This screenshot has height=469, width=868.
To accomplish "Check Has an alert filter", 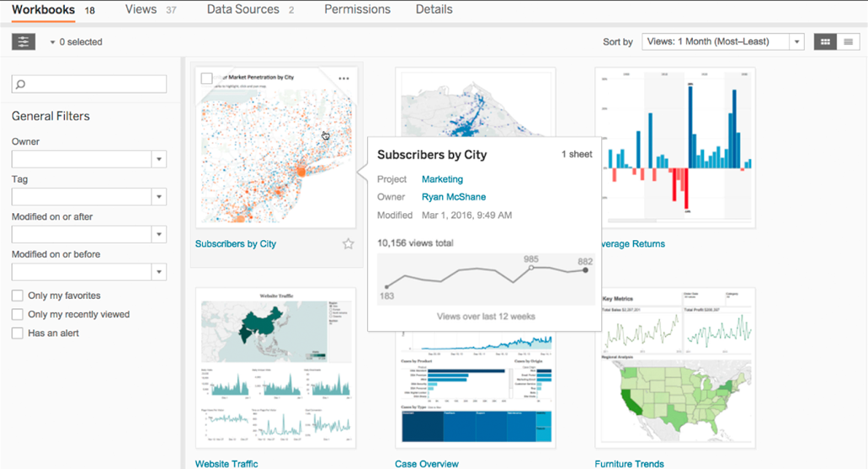I will click(18, 333).
